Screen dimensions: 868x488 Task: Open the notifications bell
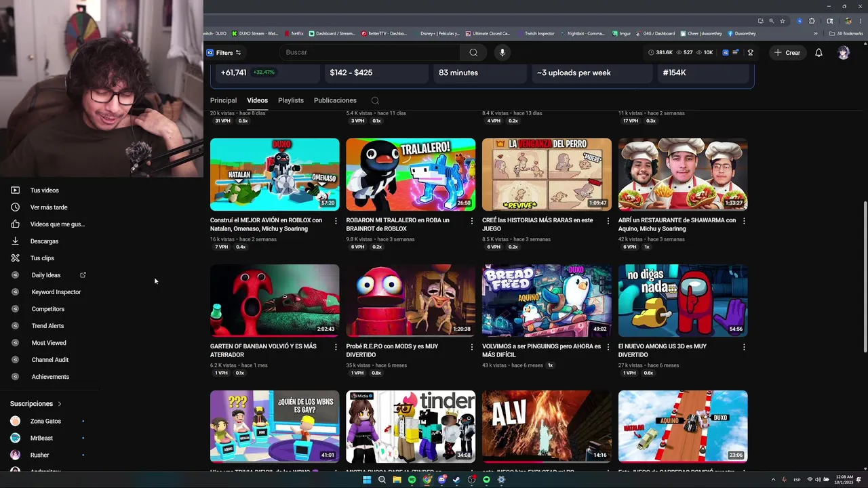tap(818, 52)
